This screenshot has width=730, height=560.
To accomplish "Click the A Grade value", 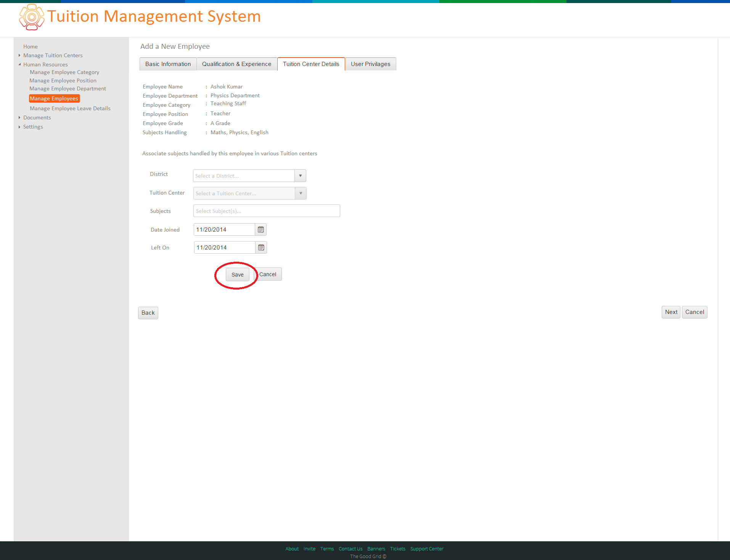I will 220,123.
